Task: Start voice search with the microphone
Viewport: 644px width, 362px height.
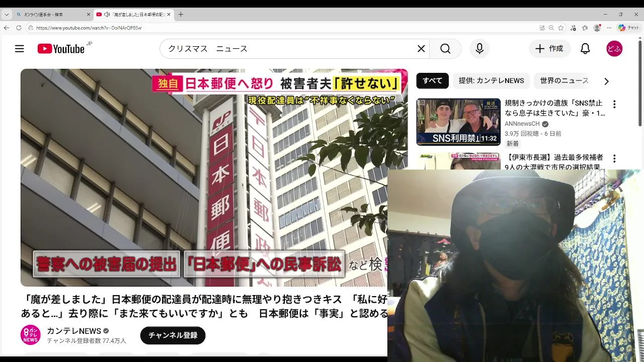Action: [x=479, y=49]
